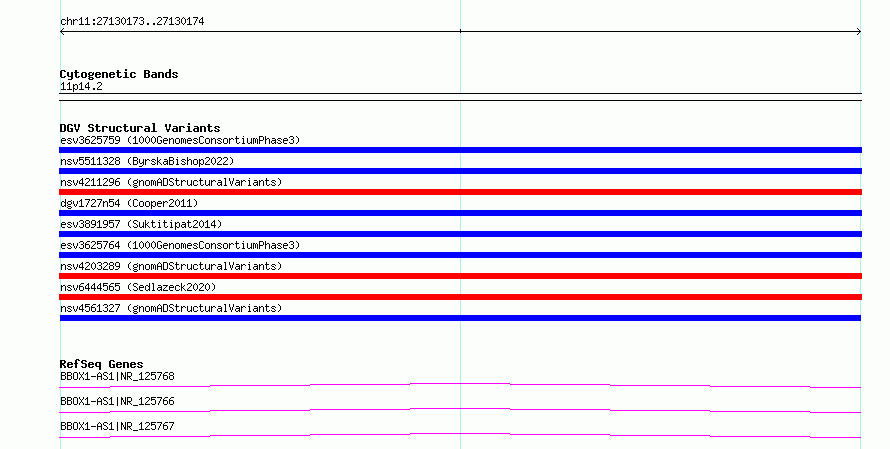The height and width of the screenshot is (449, 890).
Task: Click the magenta line under NR_125768
Action: click(x=460, y=385)
